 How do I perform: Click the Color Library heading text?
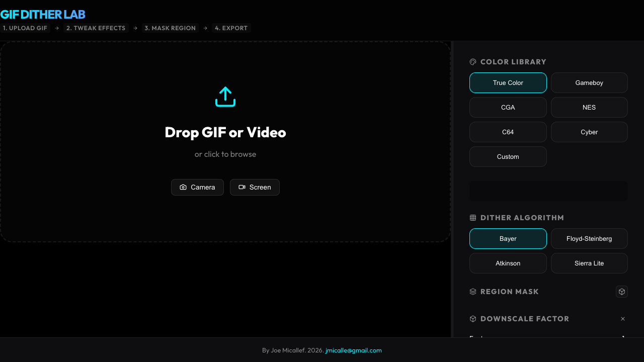click(x=513, y=62)
